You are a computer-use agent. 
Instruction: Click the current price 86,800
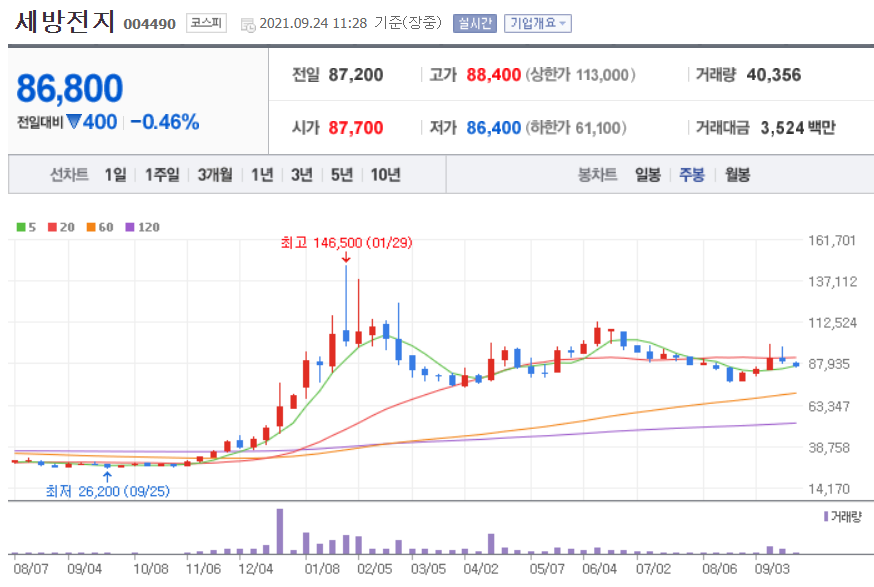pyautogui.click(x=70, y=88)
